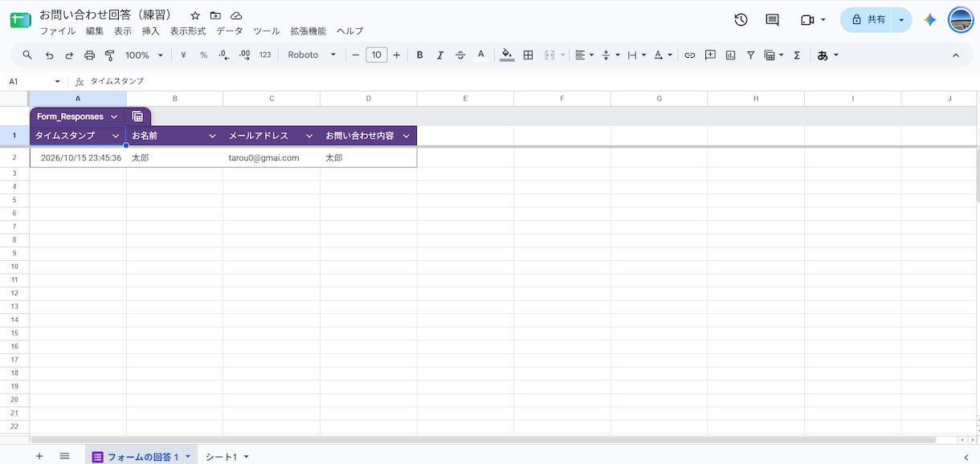The image size is (980, 464).
Task: Open the functions sigma menu
Action: 797,55
